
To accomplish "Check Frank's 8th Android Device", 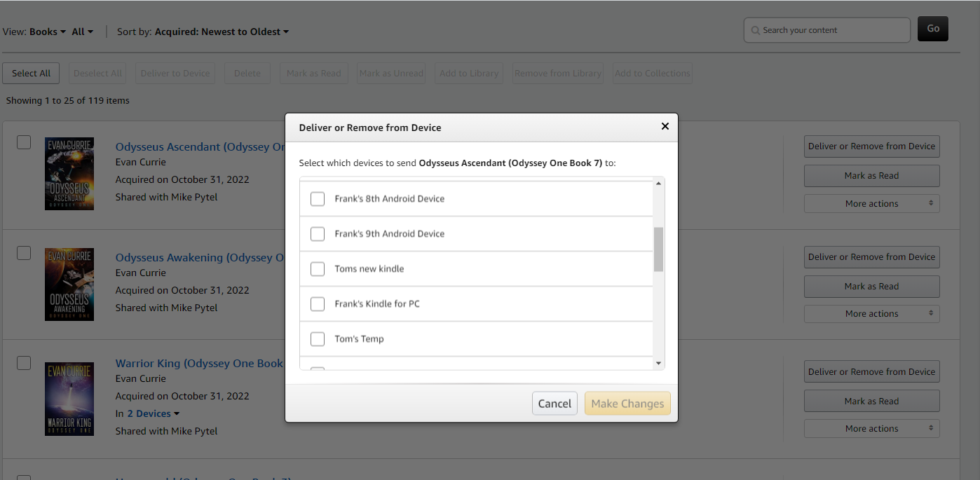I will click(318, 199).
